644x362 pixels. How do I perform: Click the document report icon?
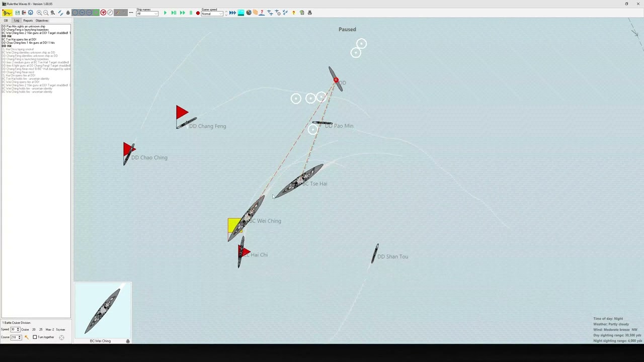[302, 13]
